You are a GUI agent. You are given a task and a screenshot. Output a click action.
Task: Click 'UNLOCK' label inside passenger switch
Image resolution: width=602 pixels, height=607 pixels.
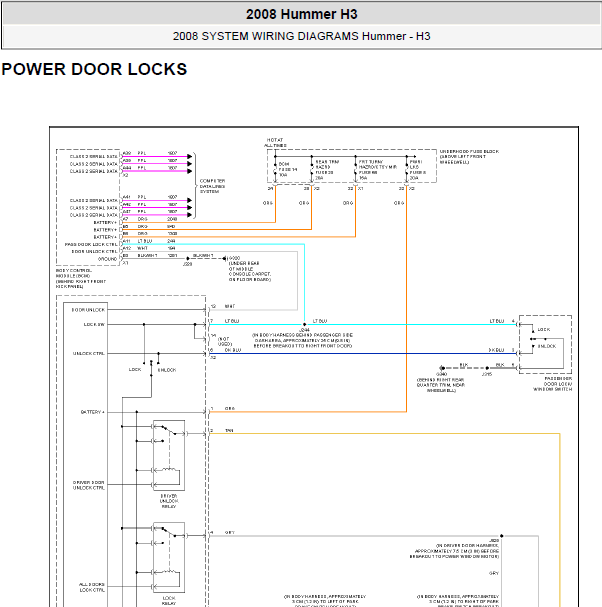[547, 346]
